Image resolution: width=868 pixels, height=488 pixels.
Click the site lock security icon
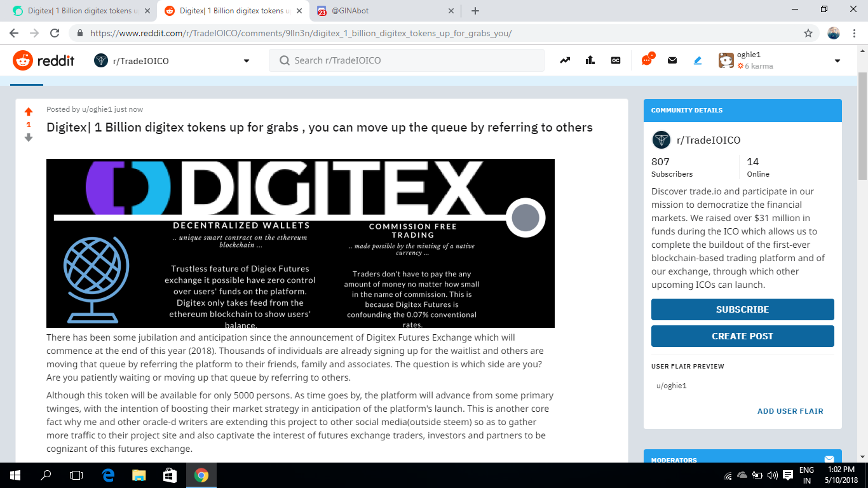pos(80,33)
